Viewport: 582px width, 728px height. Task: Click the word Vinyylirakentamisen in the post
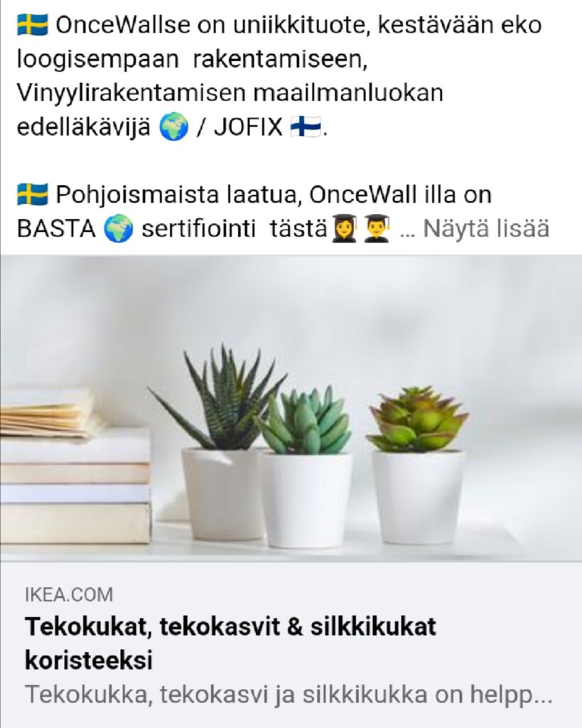coord(131,93)
